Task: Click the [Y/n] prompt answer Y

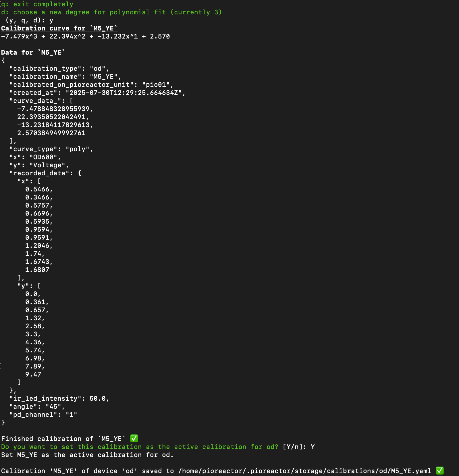Action: click(x=313, y=447)
